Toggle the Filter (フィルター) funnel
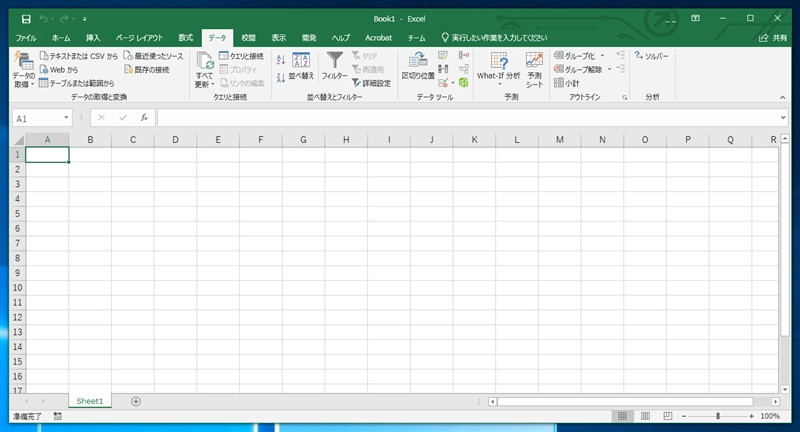800x432 pixels. [335, 65]
